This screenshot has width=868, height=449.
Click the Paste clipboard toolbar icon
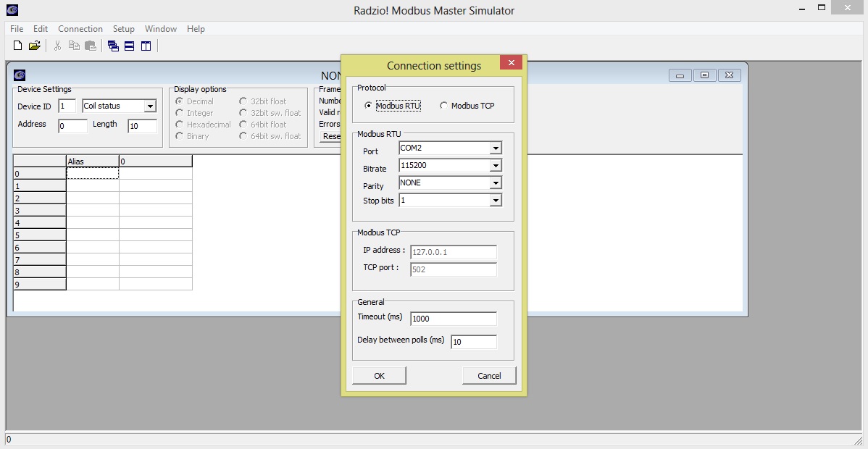[91, 46]
